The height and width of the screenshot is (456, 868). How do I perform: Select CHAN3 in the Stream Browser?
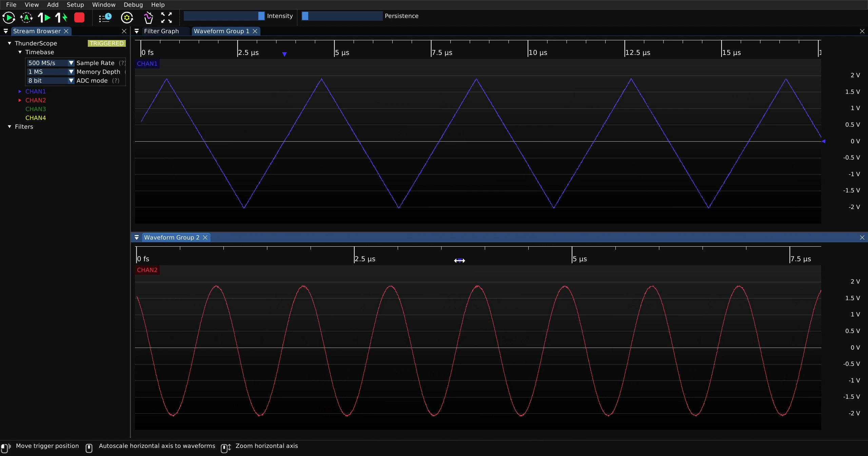(36, 109)
